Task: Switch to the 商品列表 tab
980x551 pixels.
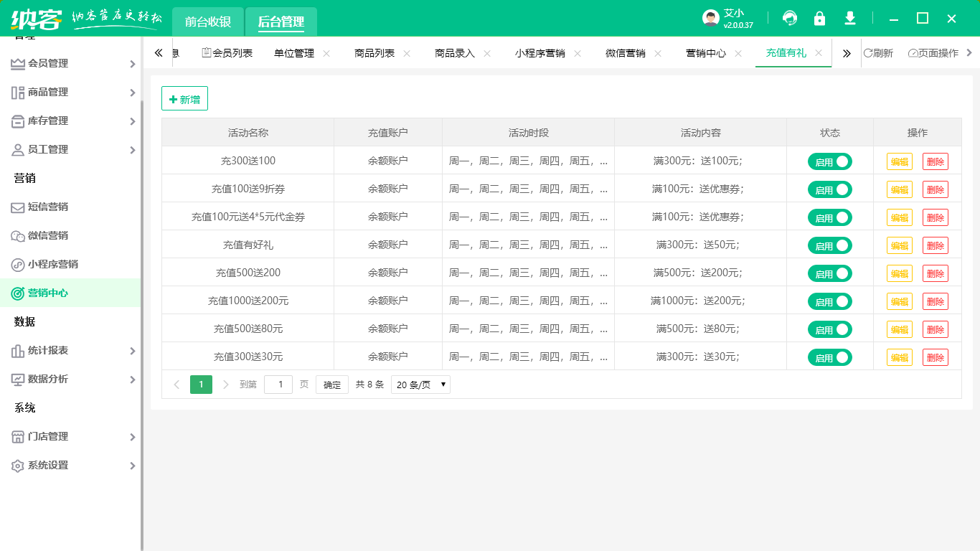Action: pyautogui.click(x=374, y=52)
